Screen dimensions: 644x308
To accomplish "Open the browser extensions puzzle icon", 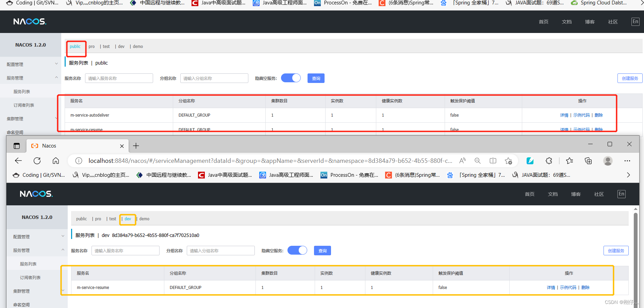I will [549, 161].
